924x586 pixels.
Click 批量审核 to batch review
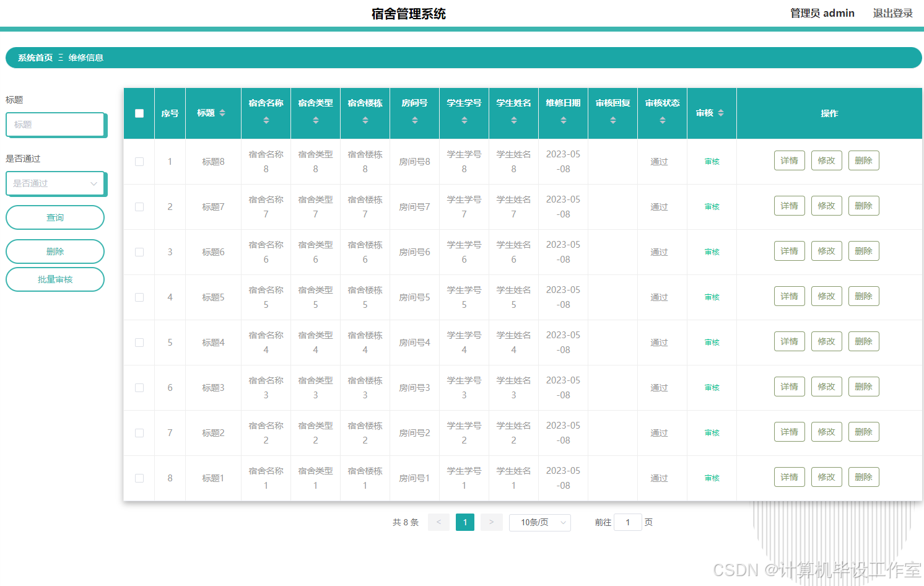[x=55, y=279]
